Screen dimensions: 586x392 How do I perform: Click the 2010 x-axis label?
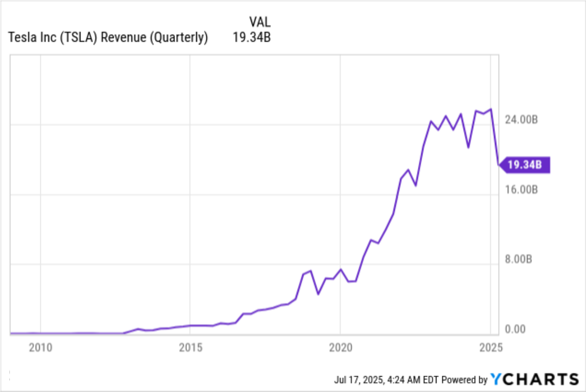click(41, 348)
